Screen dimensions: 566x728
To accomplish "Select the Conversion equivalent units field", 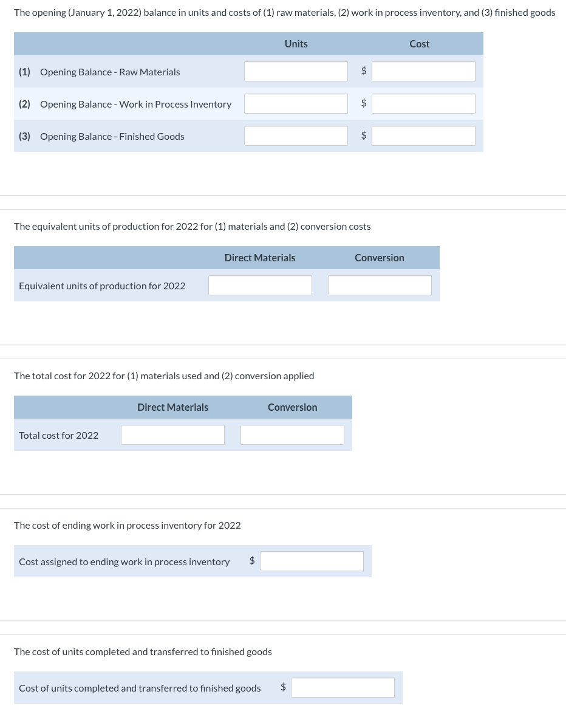I will pyautogui.click(x=380, y=285).
